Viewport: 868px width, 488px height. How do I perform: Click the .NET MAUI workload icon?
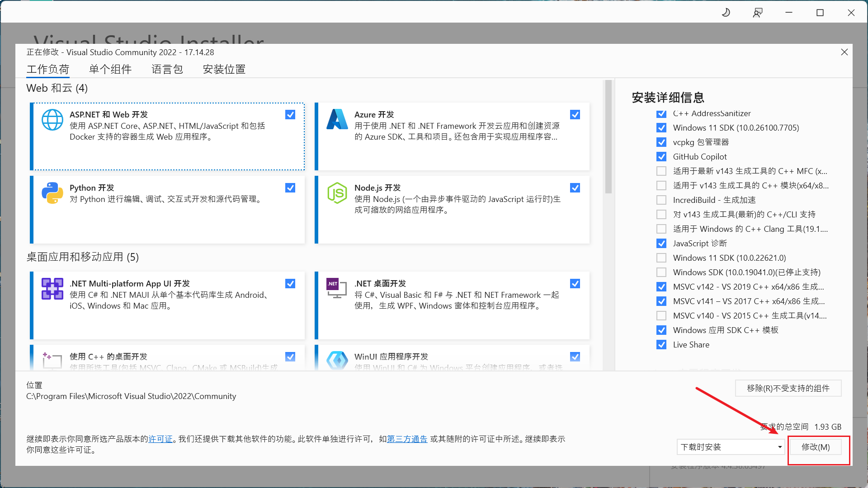point(52,289)
